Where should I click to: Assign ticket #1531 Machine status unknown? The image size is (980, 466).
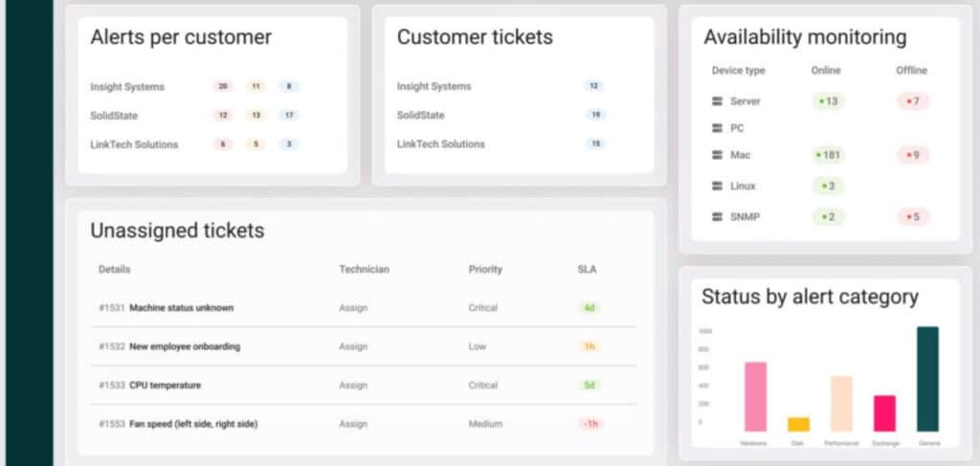[x=353, y=308]
